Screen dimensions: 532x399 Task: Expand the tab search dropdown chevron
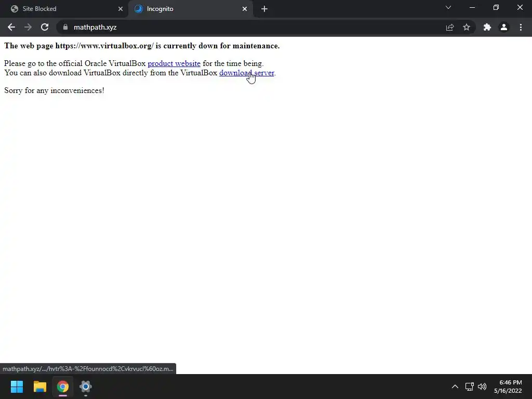click(x=448, y=7)
